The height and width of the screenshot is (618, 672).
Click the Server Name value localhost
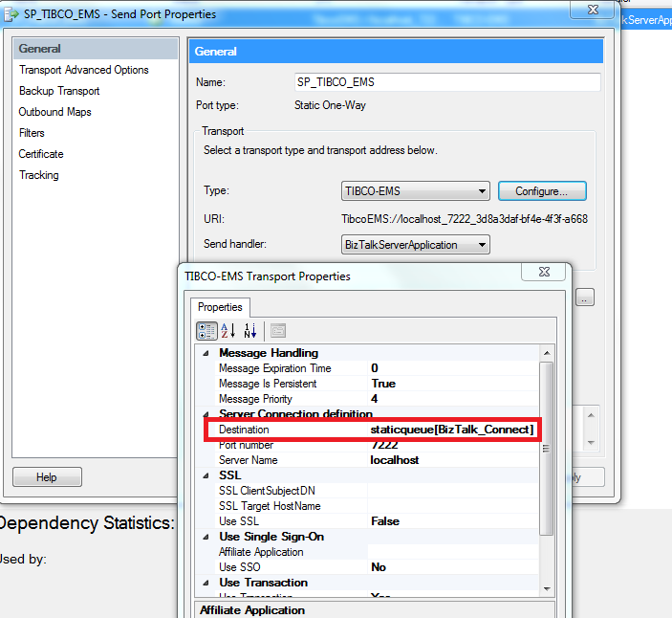(395, 460)
